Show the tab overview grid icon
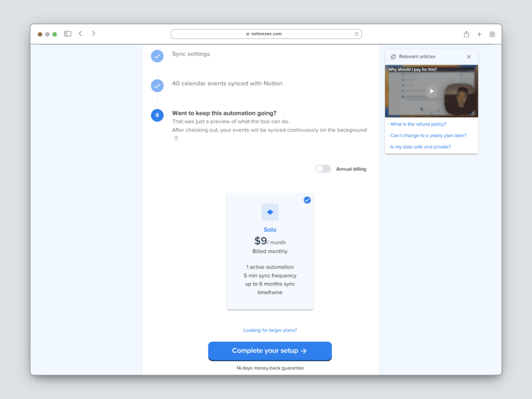The image size is (532, 399). (492, 34)
